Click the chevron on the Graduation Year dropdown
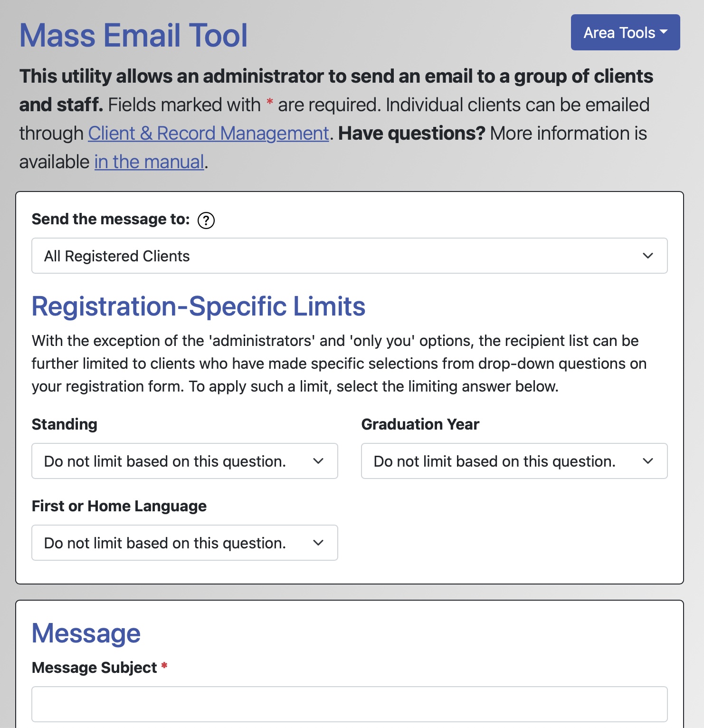 (x=649, y=461)
